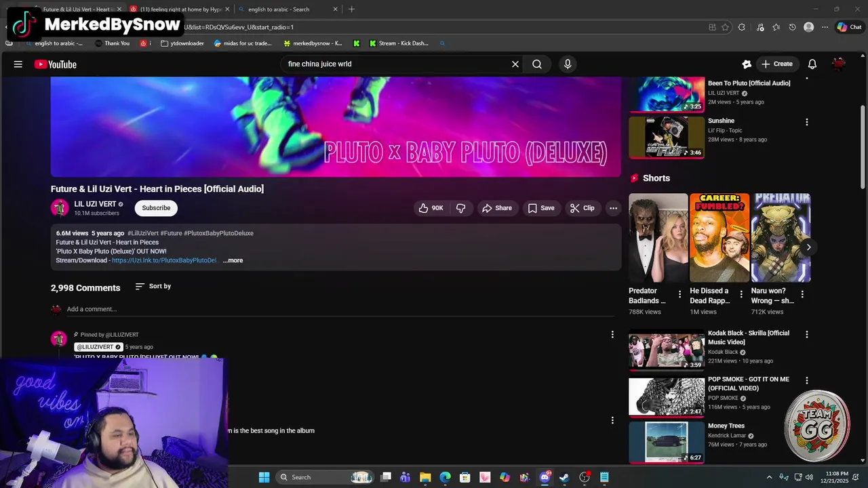Expand description with ...more
This screenshot has width=868, height=488.
(233, 260)
